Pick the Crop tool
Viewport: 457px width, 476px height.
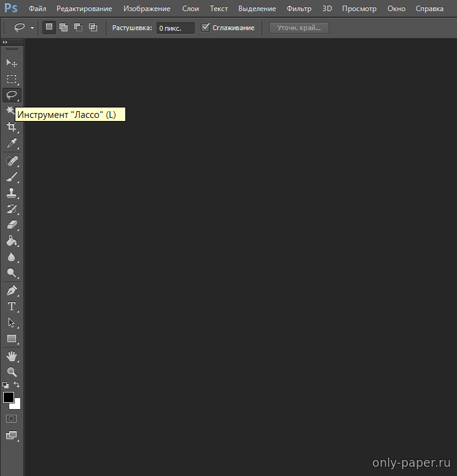12,127
